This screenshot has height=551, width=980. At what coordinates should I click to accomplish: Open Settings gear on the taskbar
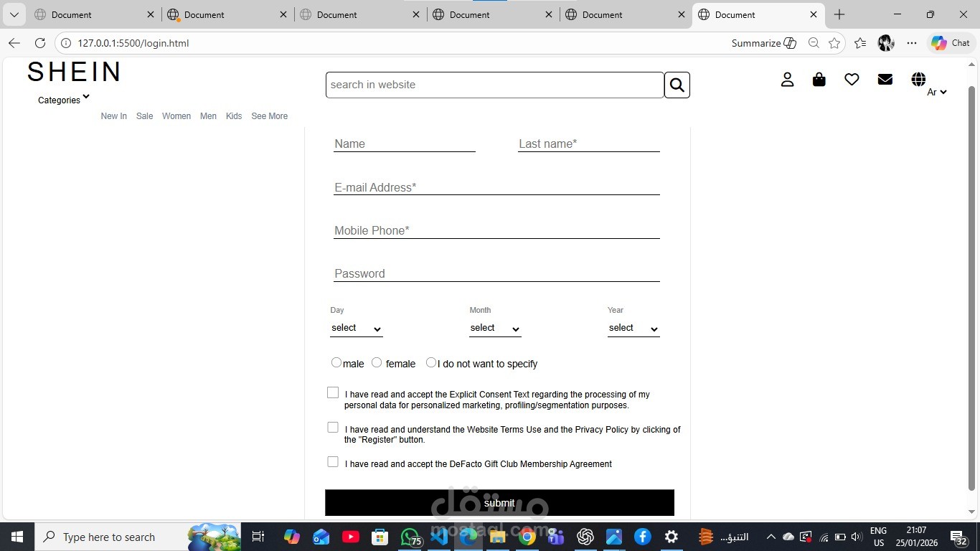(672, 537)
